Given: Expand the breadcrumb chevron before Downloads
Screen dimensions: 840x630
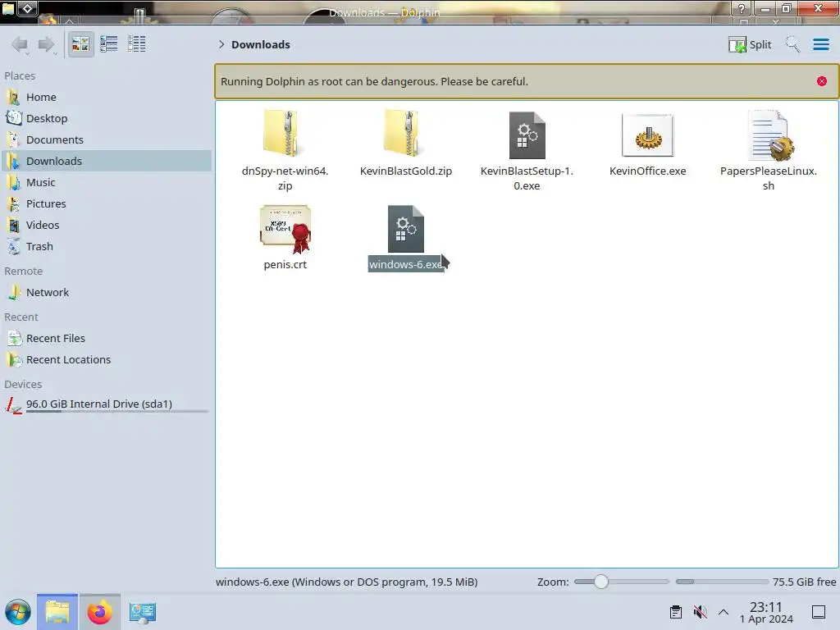Looking at the screenshot, I should click(x=221, y=44).
